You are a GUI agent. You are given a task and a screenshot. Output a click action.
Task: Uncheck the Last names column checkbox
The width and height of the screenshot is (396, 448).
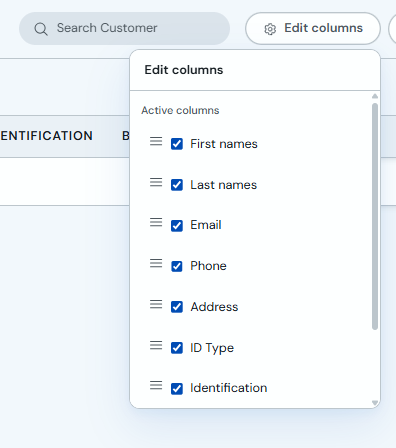tap(177, 185)
